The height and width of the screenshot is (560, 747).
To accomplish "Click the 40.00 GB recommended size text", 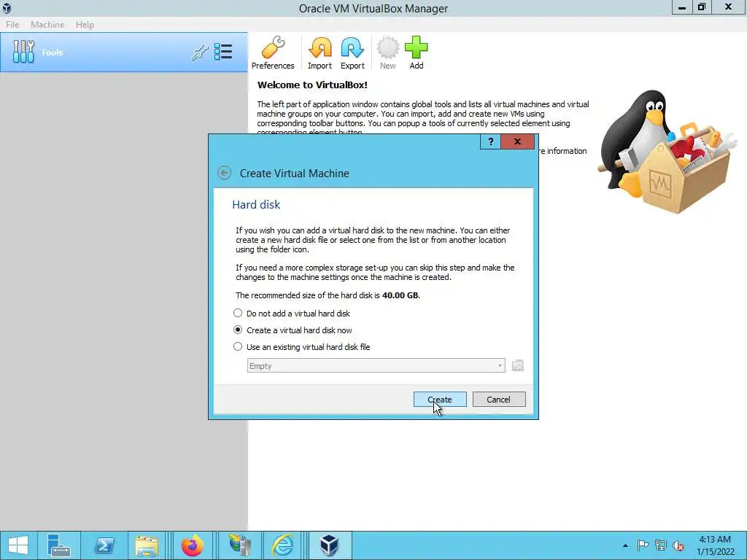I will 400,295.
